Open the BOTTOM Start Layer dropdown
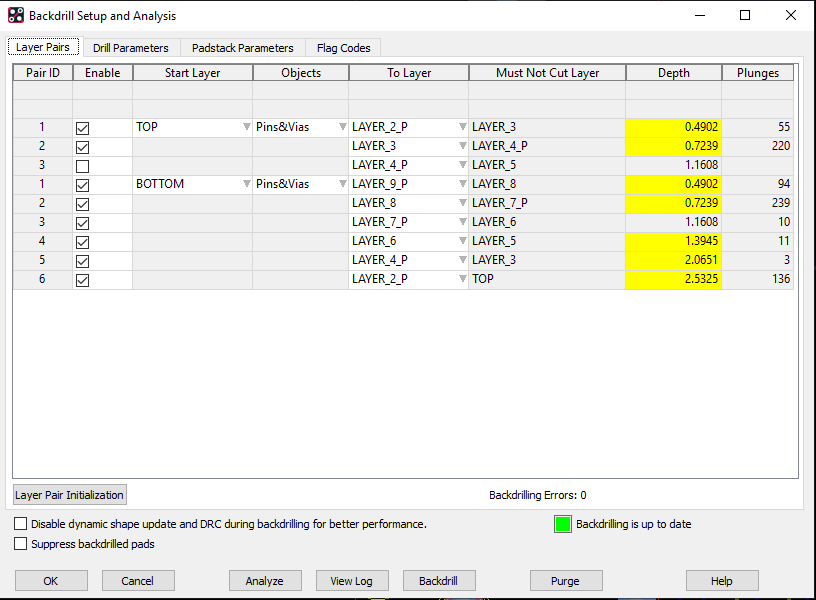Image resolution: width=816 pixels, height=600 pixels. pyautogui.click(x=247, y=184)
